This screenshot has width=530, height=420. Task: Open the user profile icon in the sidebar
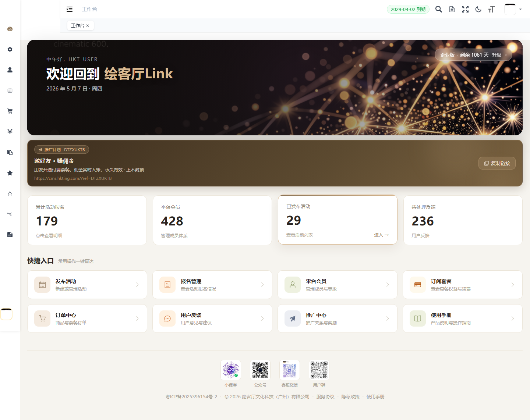click(x=10, y=70)
